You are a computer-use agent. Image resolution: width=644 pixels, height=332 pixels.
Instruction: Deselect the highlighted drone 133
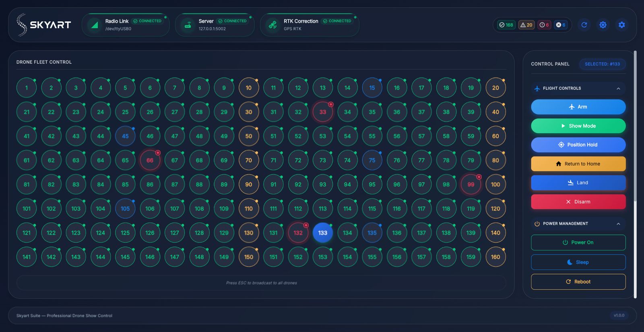click(323, 232)
